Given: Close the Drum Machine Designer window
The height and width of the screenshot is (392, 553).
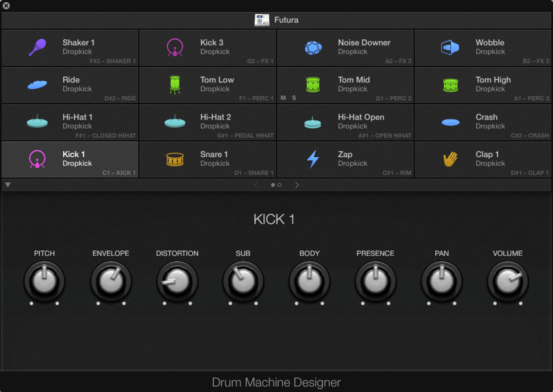Looking at the screenshot, I should 6,5.
